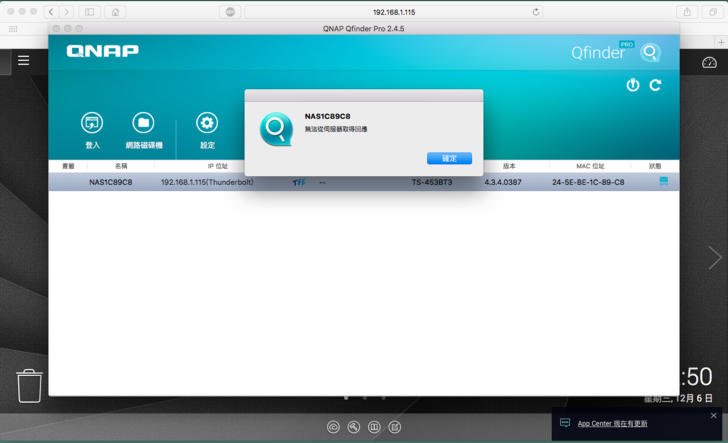
Task: Open a new Safari tab with plus
Action: tap(721, 42)
